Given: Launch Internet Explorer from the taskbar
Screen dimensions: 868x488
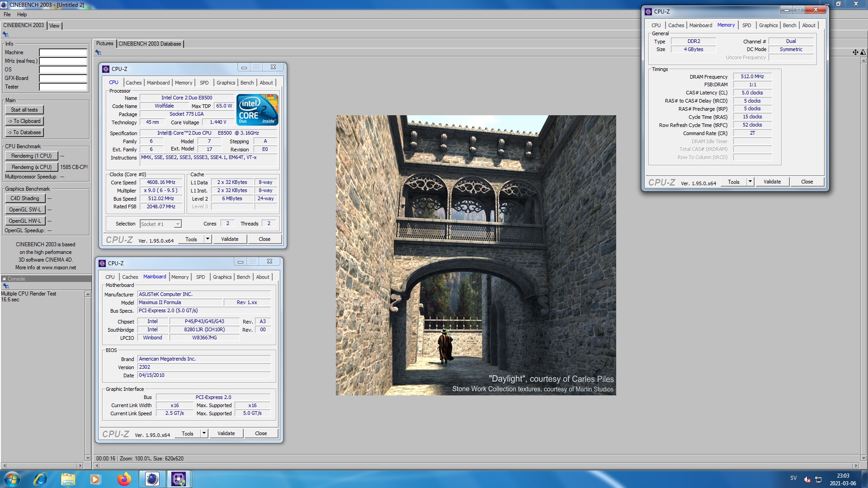Looking at the screenshot, I should coord(40,479).
